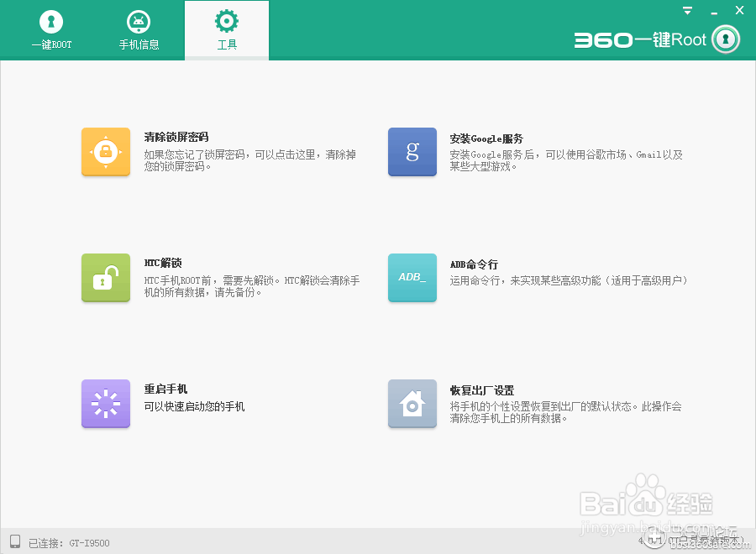Close the 360 Root window
This screenshot has width=756, height=554.
click(x=739, y=10)
